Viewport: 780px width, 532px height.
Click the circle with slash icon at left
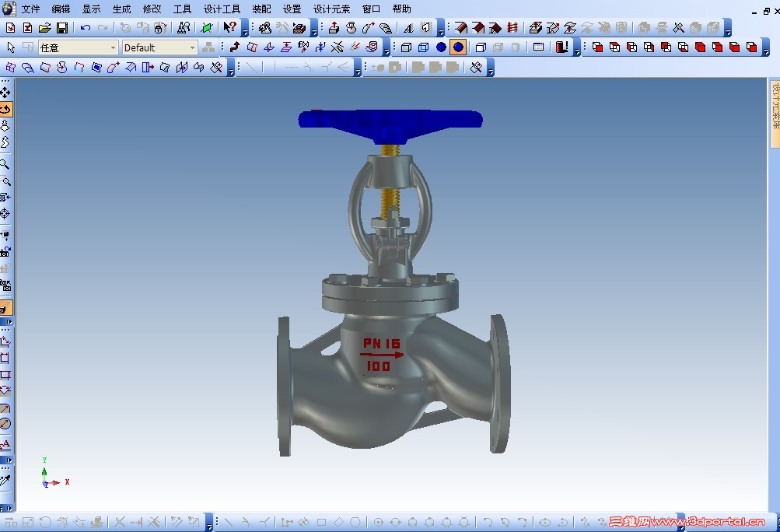(5, 424)
